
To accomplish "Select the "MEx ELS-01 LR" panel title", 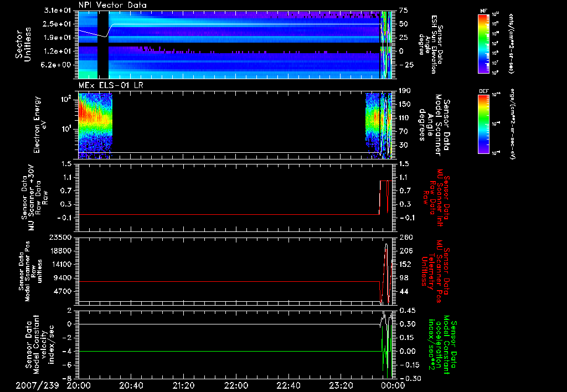I will pos(110,85).
